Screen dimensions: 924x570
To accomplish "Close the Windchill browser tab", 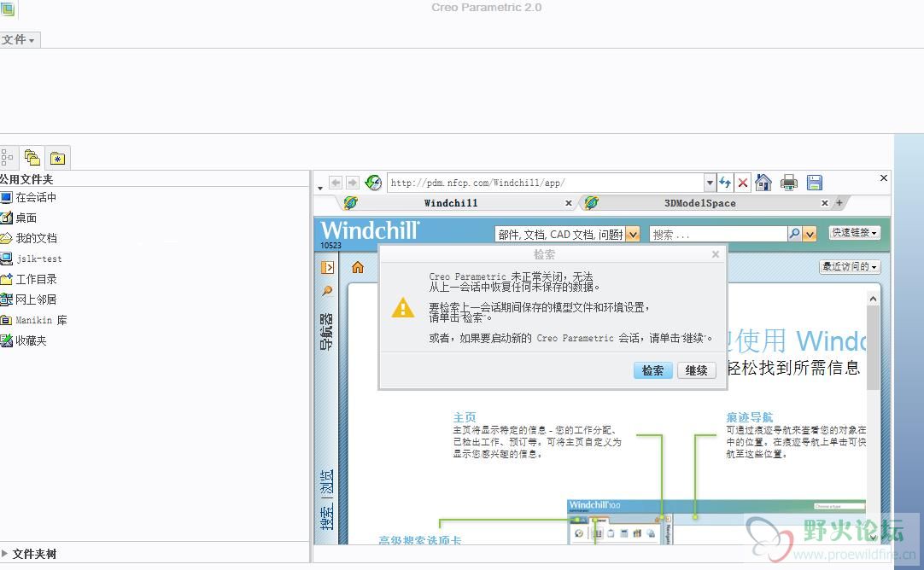I will click(569, 203).
